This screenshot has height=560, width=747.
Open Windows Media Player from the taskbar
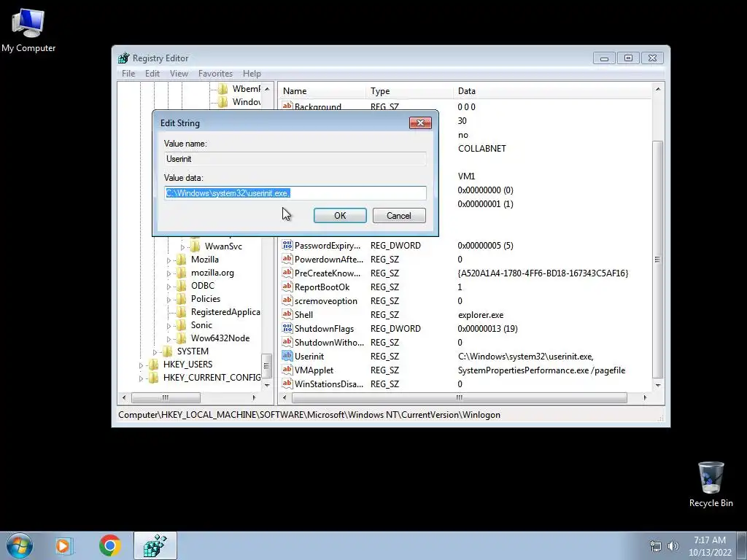pos(63,545)
